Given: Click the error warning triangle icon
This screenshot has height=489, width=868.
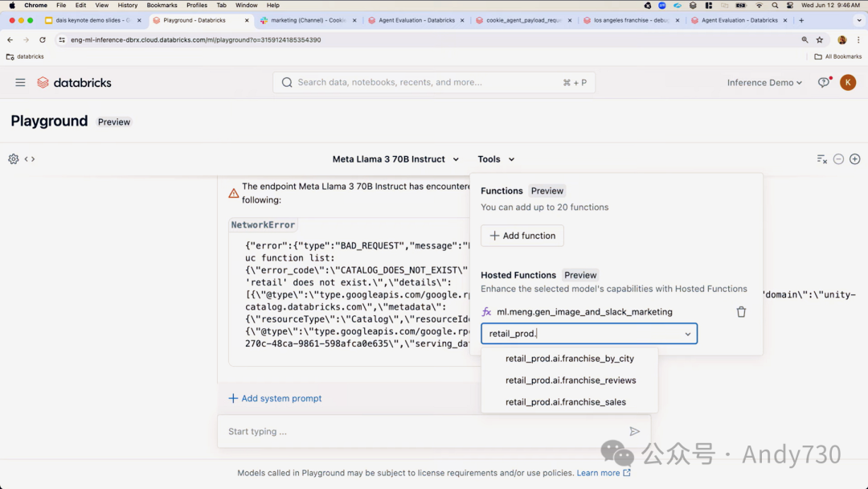Looking at the screenshot, I should [234, 193].
